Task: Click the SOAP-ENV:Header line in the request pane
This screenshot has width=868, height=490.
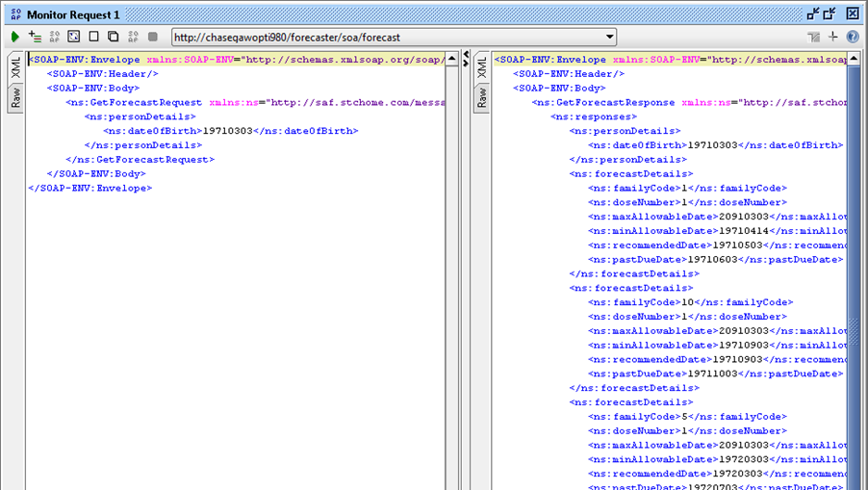Action: 102,73
